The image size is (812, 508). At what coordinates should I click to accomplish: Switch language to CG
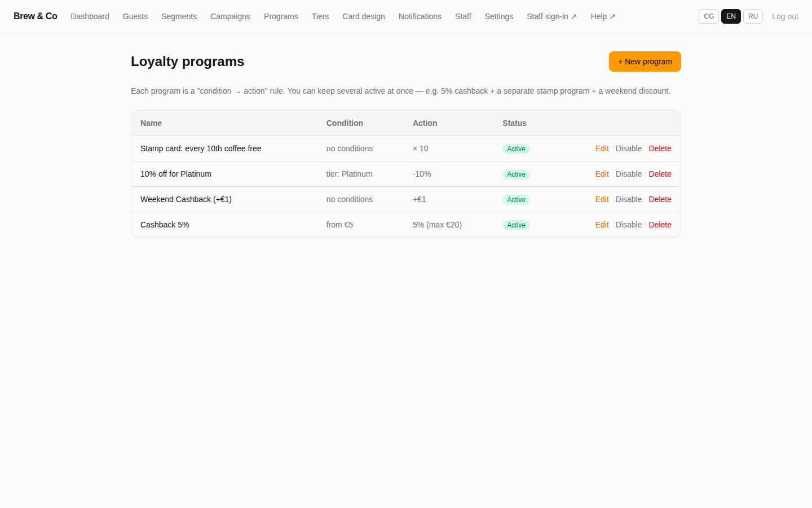[x=709, y=16]
